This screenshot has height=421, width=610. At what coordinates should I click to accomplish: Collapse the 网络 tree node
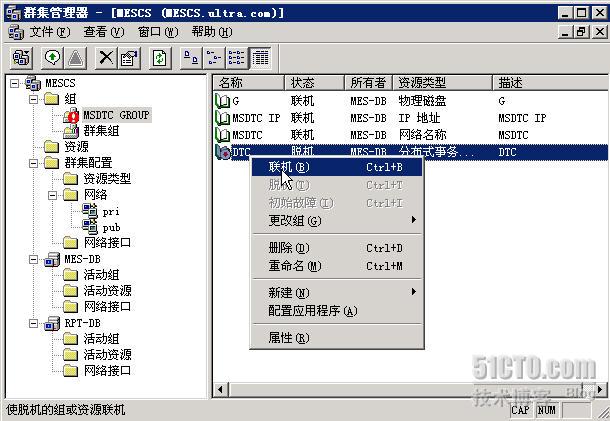[x=53, y=195]
